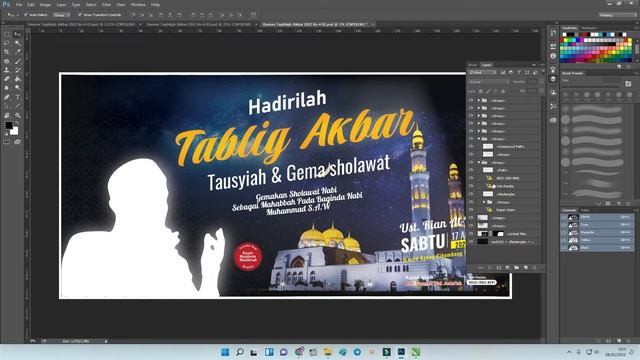Select the Zoom tool in the toolbox
640x360 pixels.
(17, 115)
